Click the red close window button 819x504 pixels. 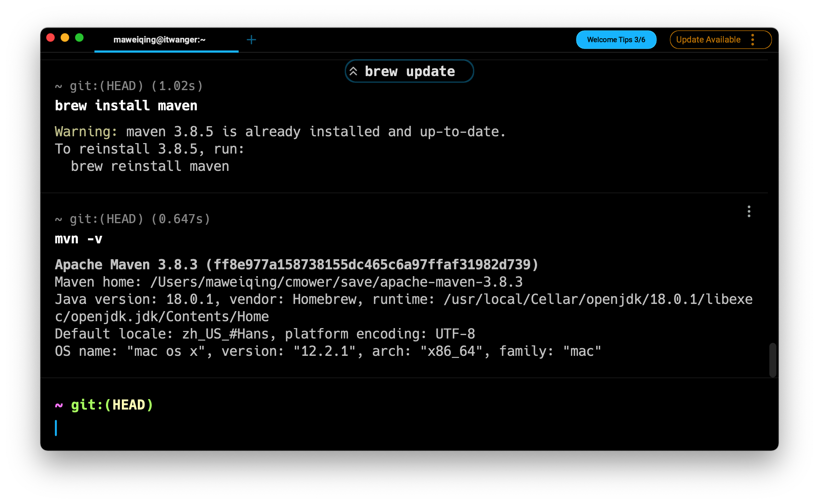click(x=50, y=38)
